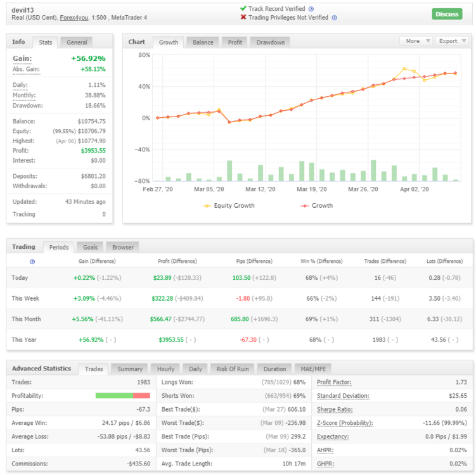Open the Duration tab in Advanced Statistics
The height and width of the screenshot is (475, 476).
274,369
